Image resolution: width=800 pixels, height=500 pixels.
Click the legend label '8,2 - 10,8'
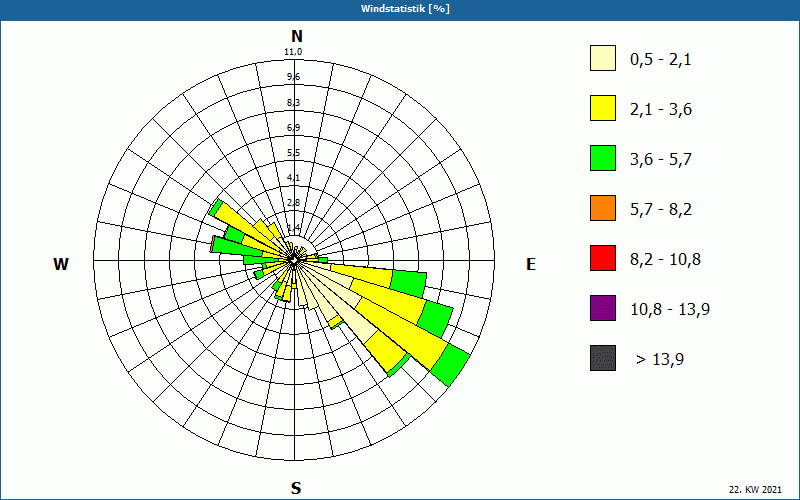coord(665,260)
